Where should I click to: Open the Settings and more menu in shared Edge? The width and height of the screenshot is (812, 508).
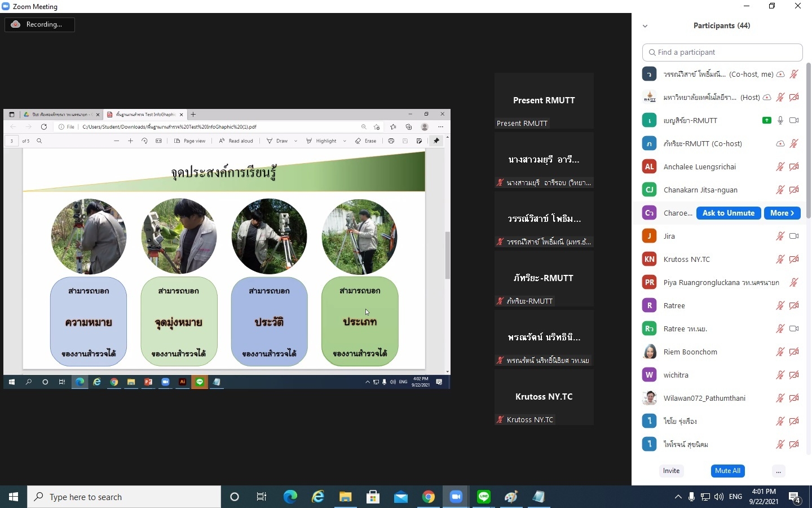click(x=440, y=127)
